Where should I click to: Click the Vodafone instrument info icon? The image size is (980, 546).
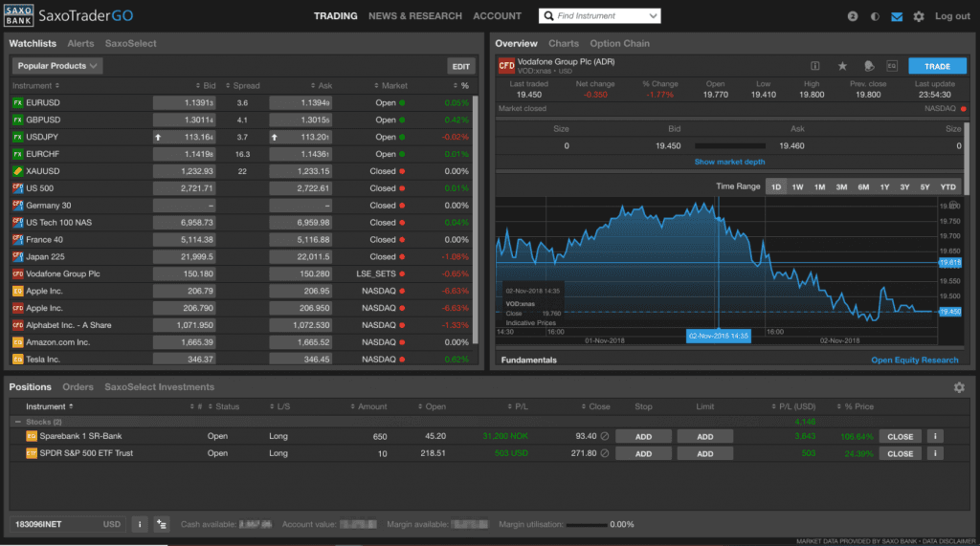[x=815, y=66]
